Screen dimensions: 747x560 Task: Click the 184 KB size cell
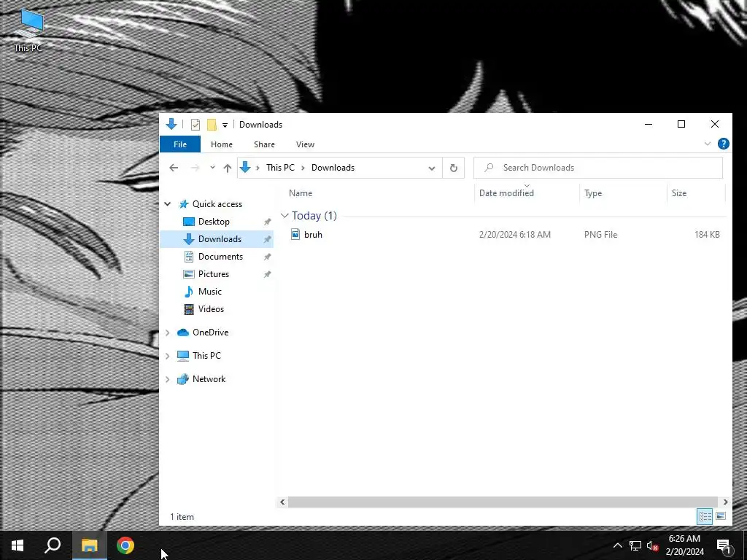pos(706,235)
